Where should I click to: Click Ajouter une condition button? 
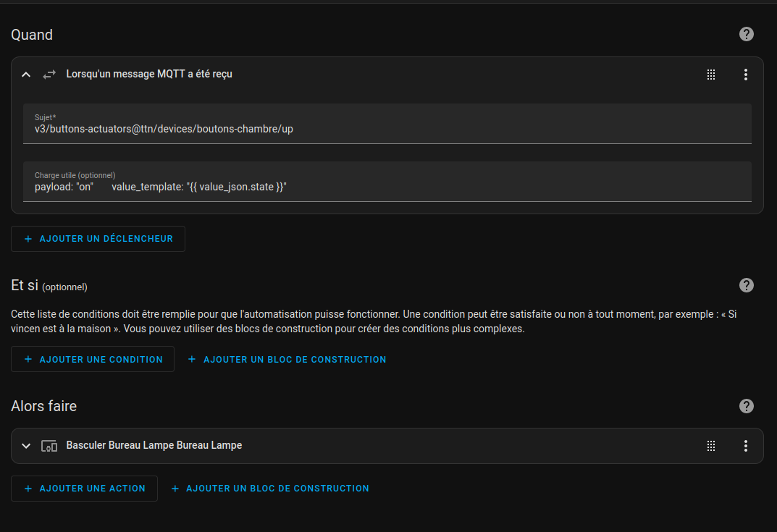(x=93, y=359)
